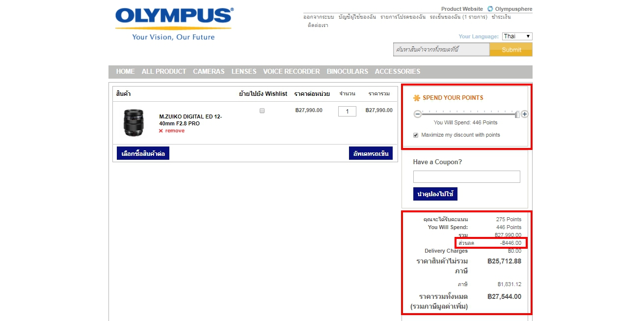The height and width of the screenshot is (321, 644).
Task: Click the coupon code input field
Action: [x=466, y=177]
